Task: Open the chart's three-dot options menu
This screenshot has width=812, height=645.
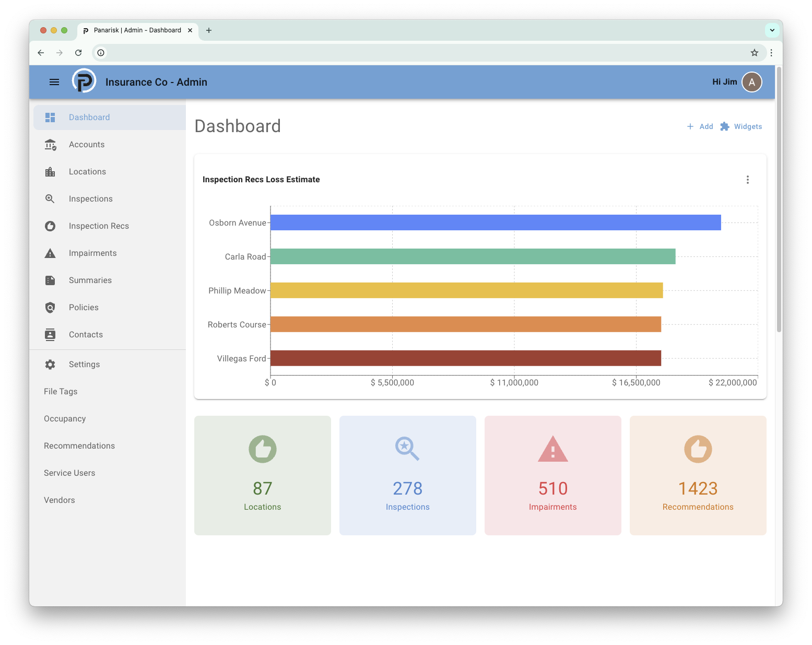Action: (x=748, y=180)
